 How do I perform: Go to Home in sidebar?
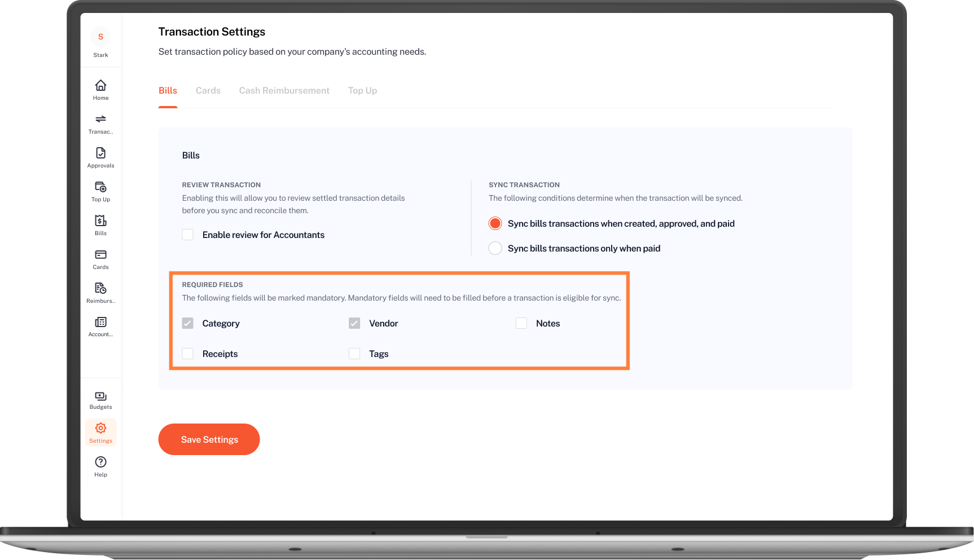100,90
